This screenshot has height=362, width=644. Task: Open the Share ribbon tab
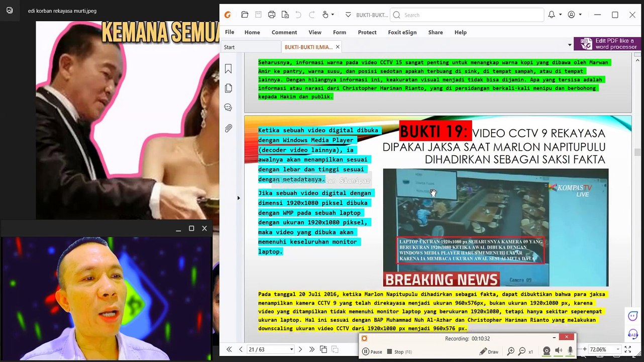[436, 32]
